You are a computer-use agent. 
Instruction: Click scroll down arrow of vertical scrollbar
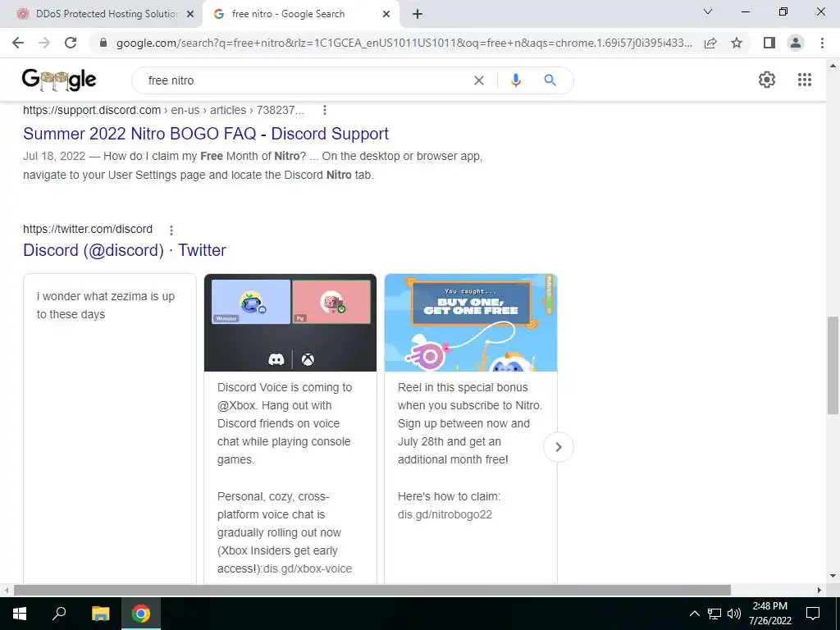[x=833, y=576]
